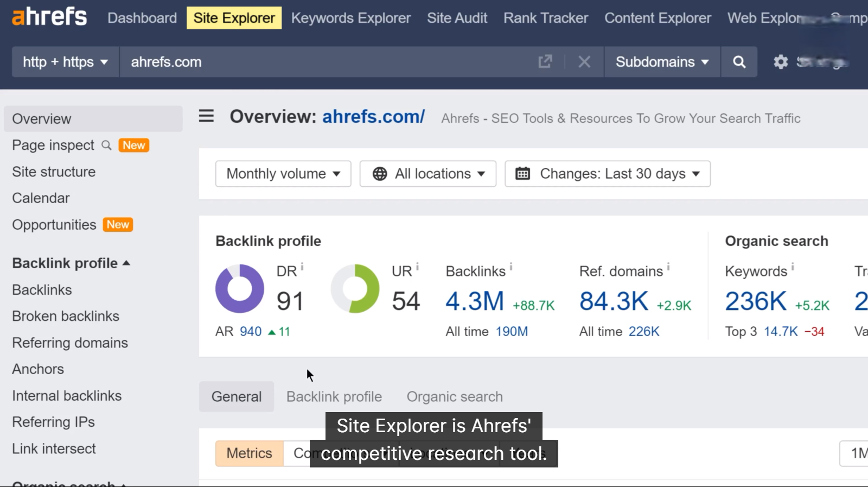This screenshot has width=868, height=487.
Task: Click the purple DR donut chart
Action: (240, 289)
